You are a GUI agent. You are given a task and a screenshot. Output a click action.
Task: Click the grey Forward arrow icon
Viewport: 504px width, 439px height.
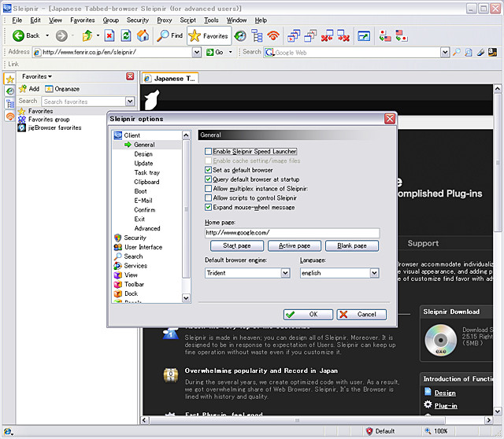coord(61,35)
